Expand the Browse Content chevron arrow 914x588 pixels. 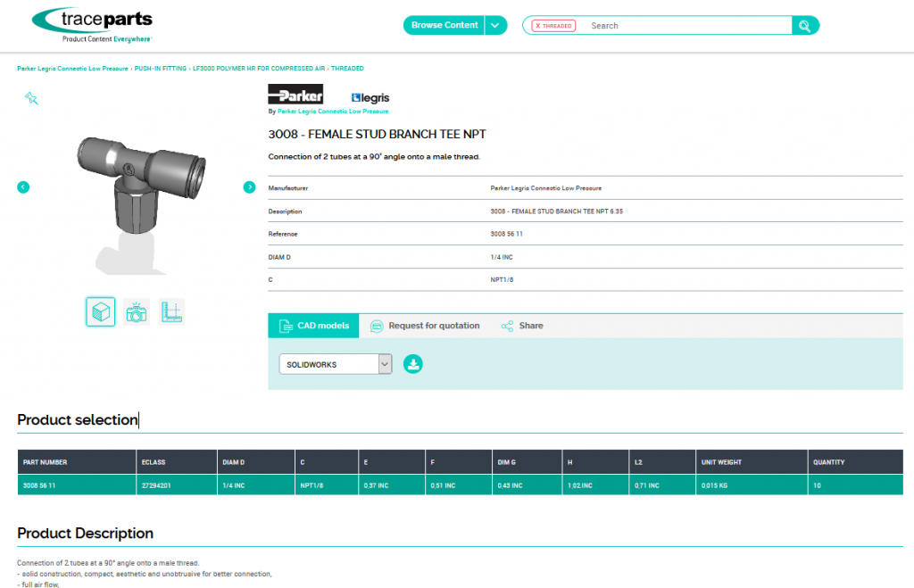(x=496, y=25)
